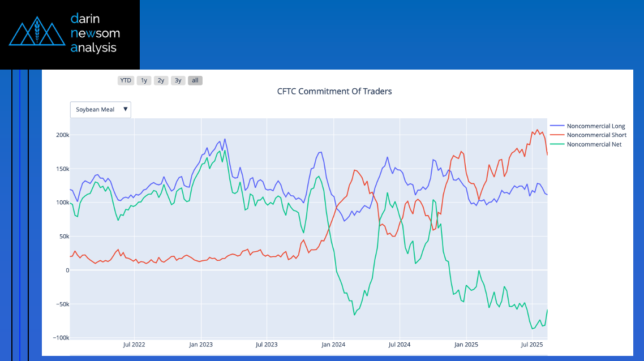Click the Jan 2024 x-axis label
Image resolution: width=644 pixels, height=361 pixels.
[x=333, y=344]
